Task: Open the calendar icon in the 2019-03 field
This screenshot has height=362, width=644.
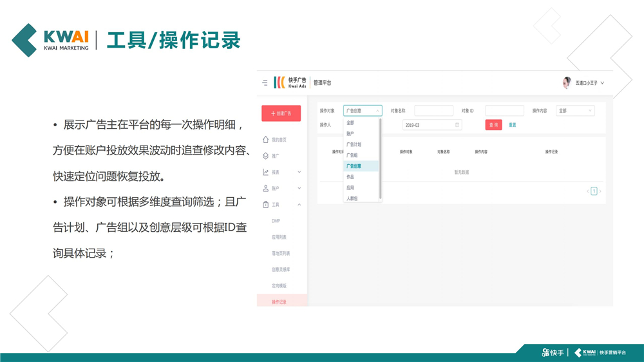Action: pyautogui.click(x=457, y=125)
